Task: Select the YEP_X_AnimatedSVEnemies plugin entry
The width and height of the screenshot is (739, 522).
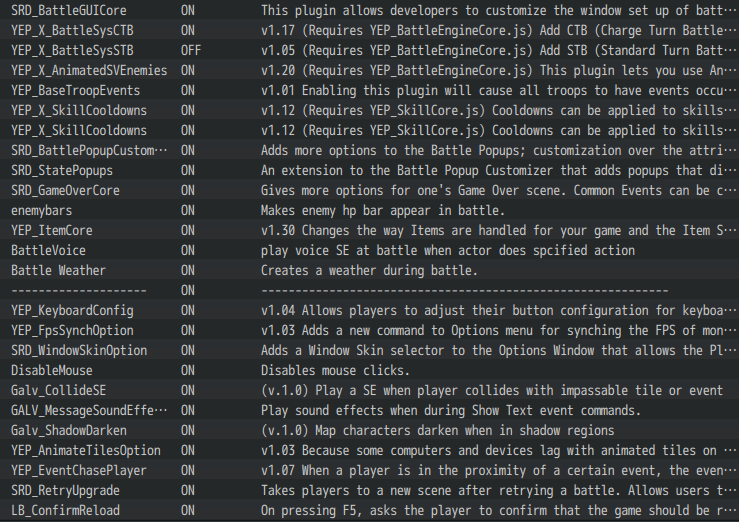Action: pyautogui.click(x=89, y=70)
